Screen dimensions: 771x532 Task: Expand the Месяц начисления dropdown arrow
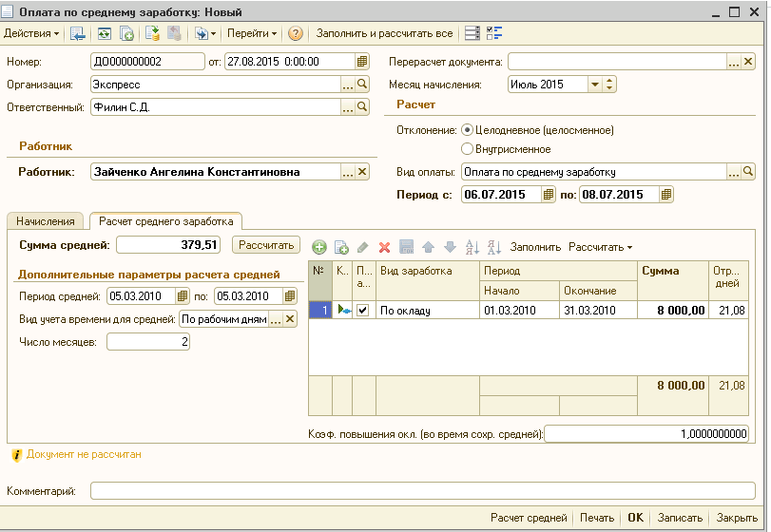595,85
